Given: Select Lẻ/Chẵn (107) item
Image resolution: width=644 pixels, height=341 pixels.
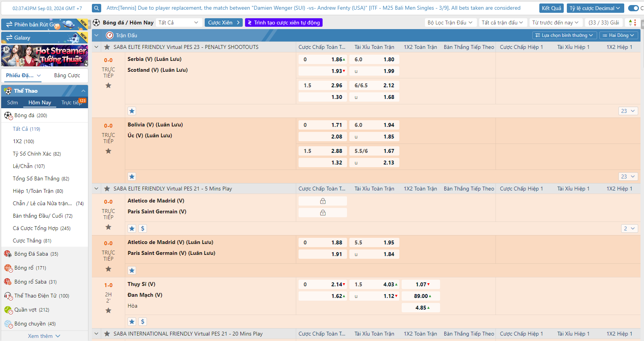Looking at the screenshot, I should click(29, 166).
